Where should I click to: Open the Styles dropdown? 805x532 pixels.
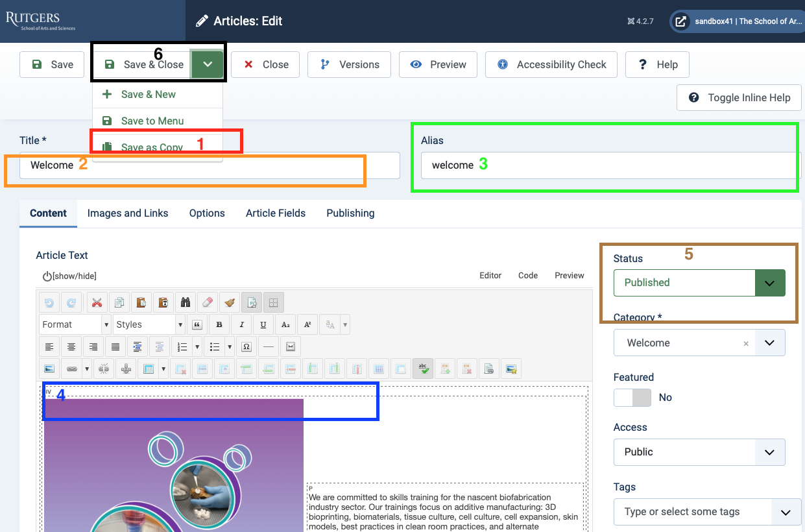point(149,324)
